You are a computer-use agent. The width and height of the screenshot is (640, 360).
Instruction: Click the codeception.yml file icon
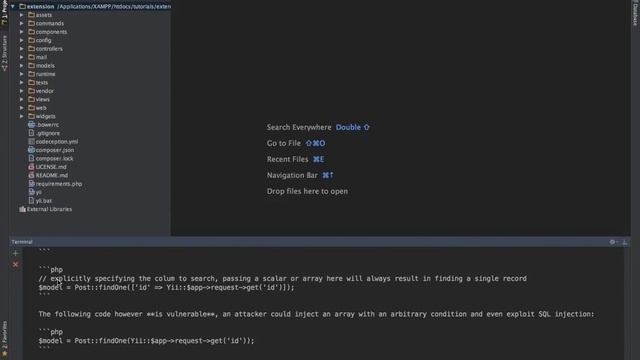click(x=31, y=142)
